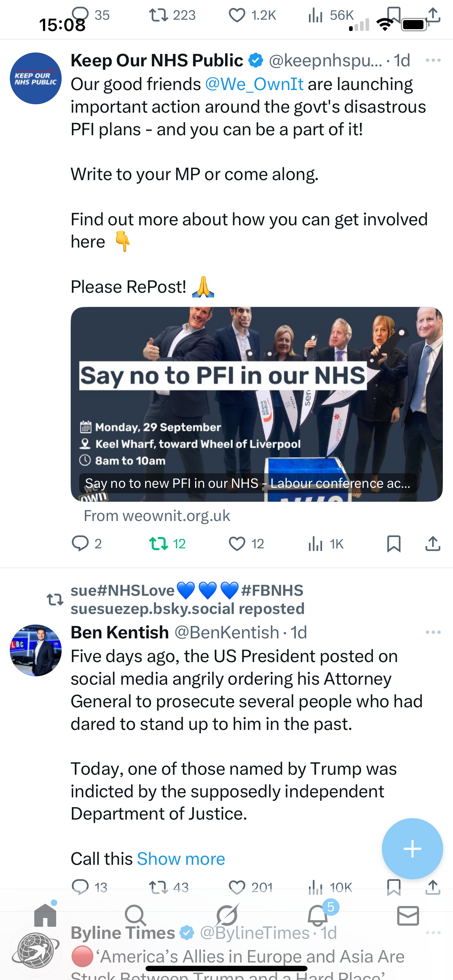Open the Search tab
The image size is (453, 980).
(x=136, y=915)
